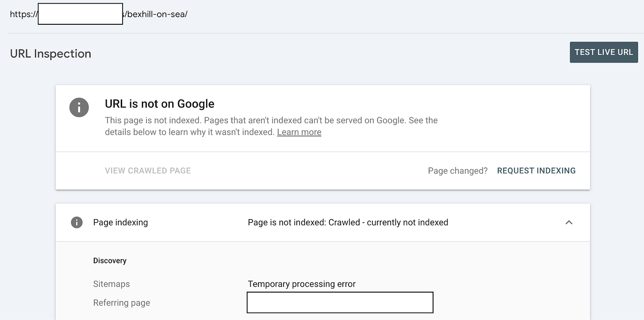Click the Temporary processing error value
The width and height of the screenshot is (644, 320).
click(x=302, y=284)
